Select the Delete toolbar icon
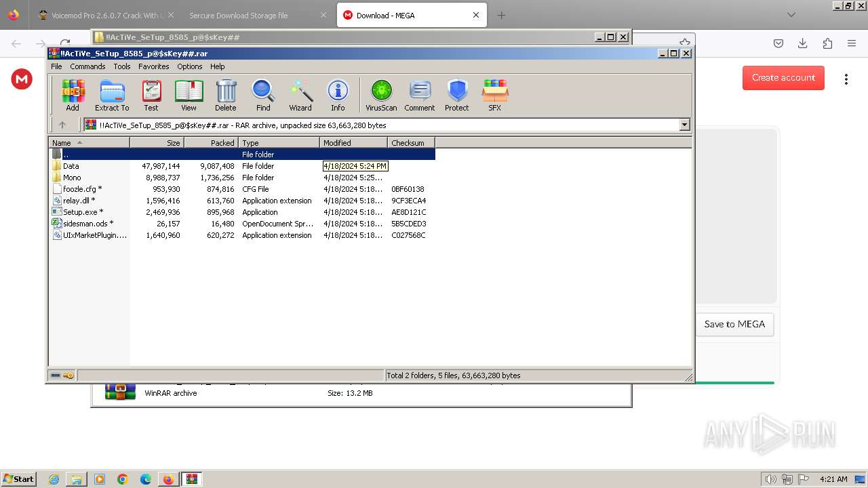Image resolution: width=868 pixels, height=488 pixels. click(226, 95)
